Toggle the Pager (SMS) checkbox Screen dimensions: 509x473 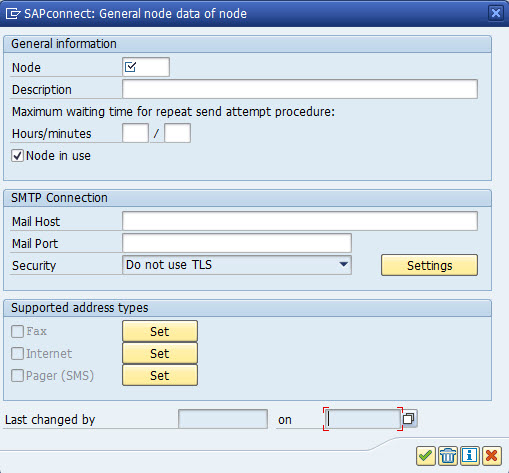click(x=17, y=376)
